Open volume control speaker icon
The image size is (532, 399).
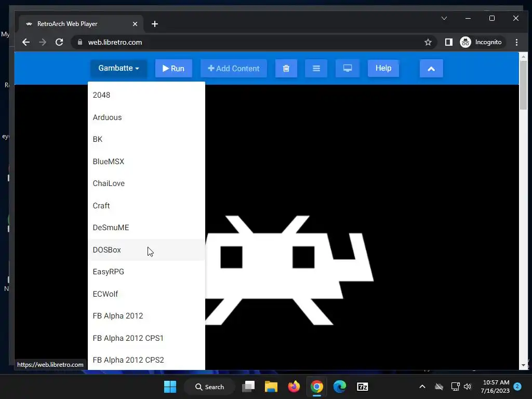(x=468, y=387)
